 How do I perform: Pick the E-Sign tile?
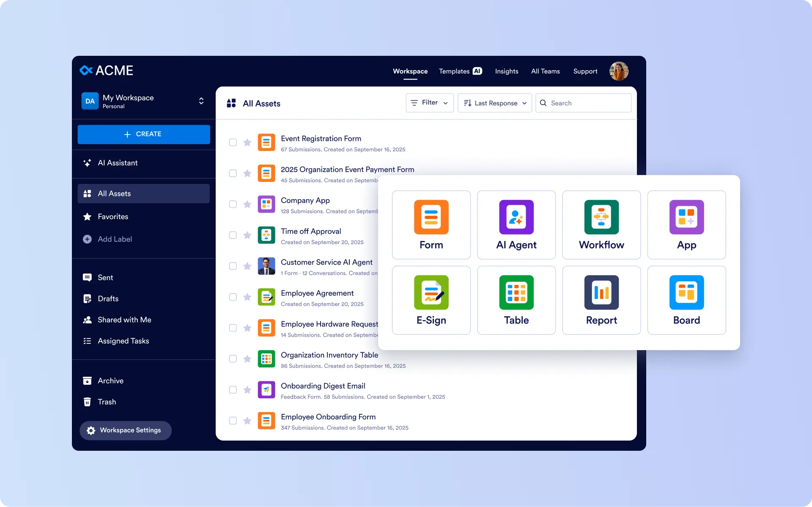click(431, 300)
